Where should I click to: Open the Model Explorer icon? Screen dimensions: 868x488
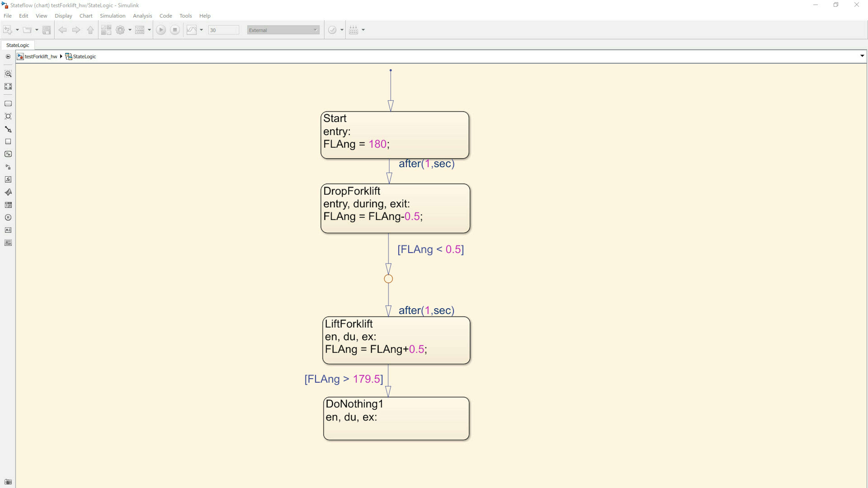[139, 30]
